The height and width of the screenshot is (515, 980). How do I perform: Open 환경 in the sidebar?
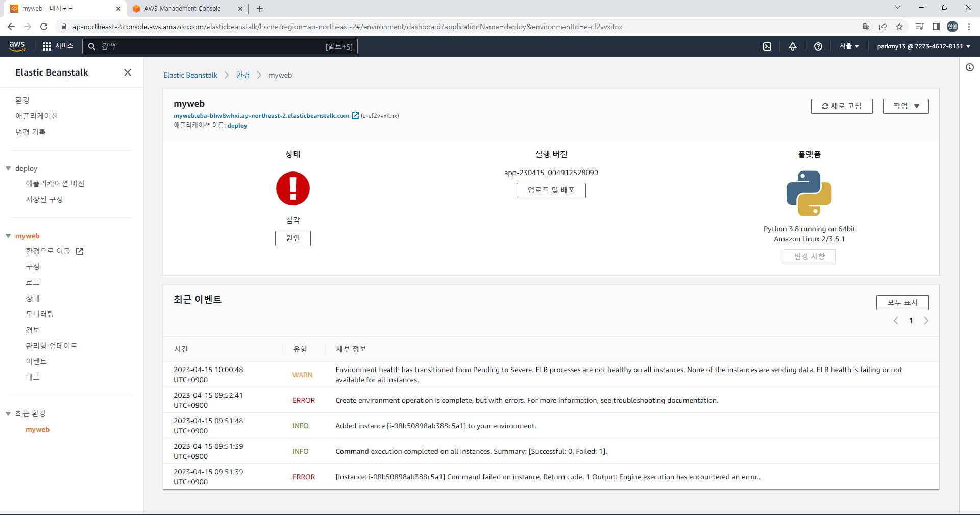[x=22, y=100]
